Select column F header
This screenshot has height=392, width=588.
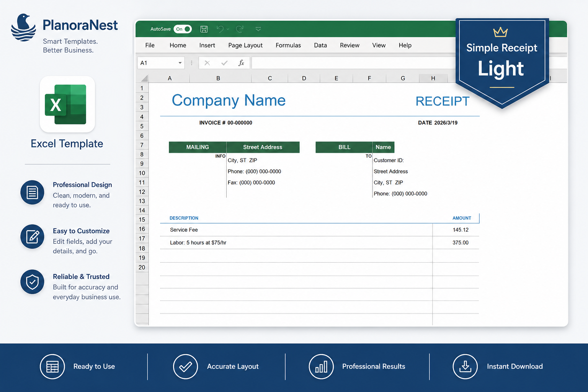369,78
